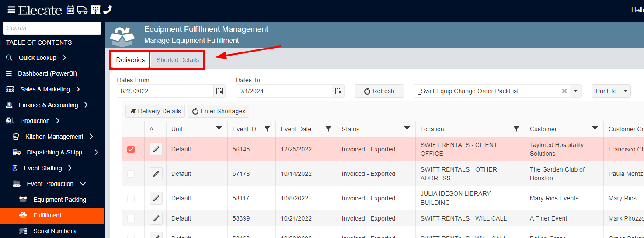The image size is (644, 238).
Task: Edit the row for event 58117
Action: tap(156, 198)
